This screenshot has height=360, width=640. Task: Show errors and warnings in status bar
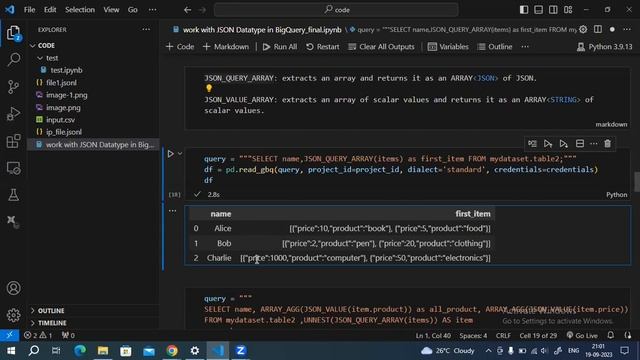click(38, 335)
